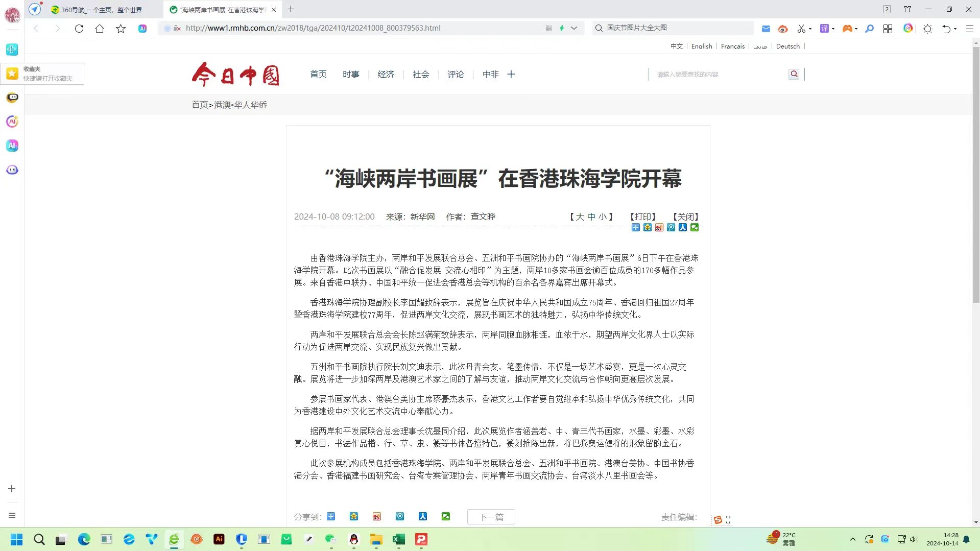Screen dimensions: 980x551
Task: Open the QQ penguin taskbar icon
Action: [354, 539]
